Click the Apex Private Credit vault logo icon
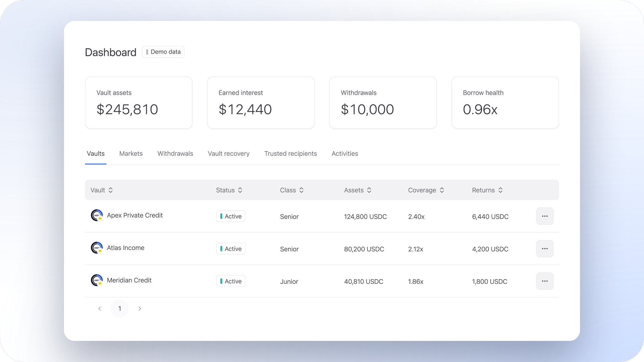This screenshot has width=644, height=362. 97,215
